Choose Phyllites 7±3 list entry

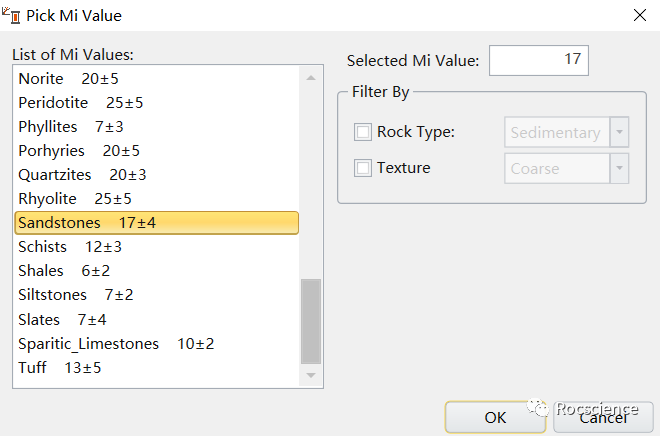pos(70,127)
